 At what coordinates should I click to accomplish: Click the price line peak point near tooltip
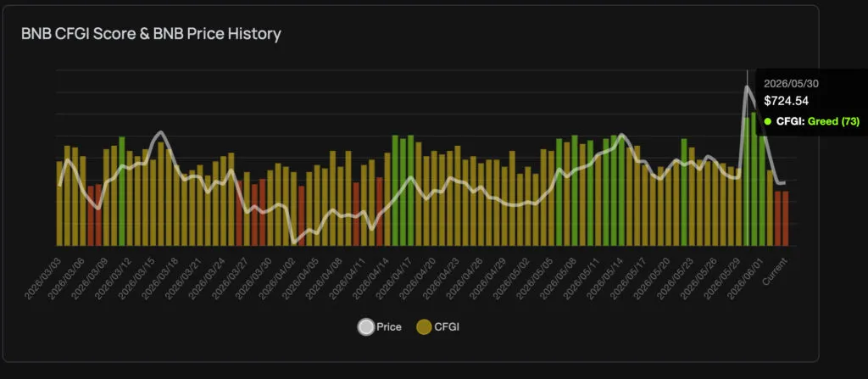747,86
